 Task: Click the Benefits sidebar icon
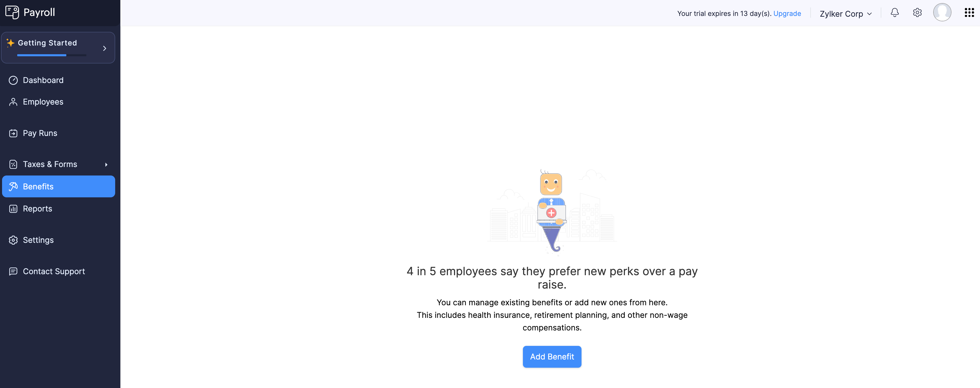coord(13,186)
